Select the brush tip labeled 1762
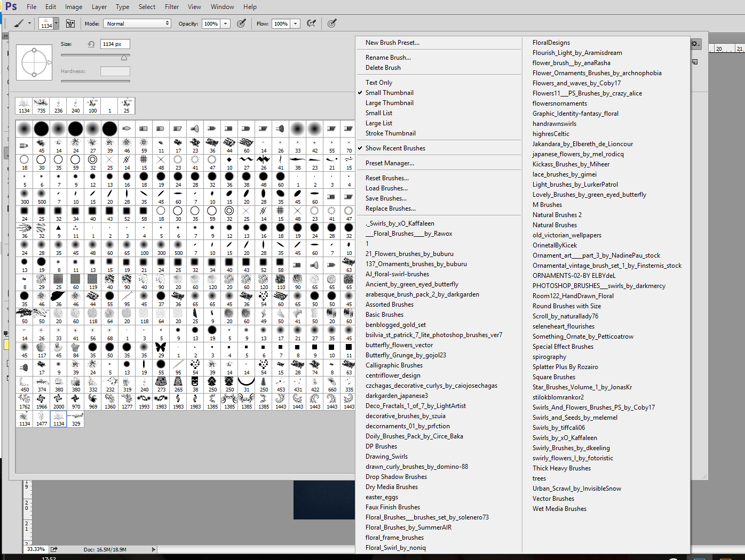The image size is (745, 560). click(25, 402)
